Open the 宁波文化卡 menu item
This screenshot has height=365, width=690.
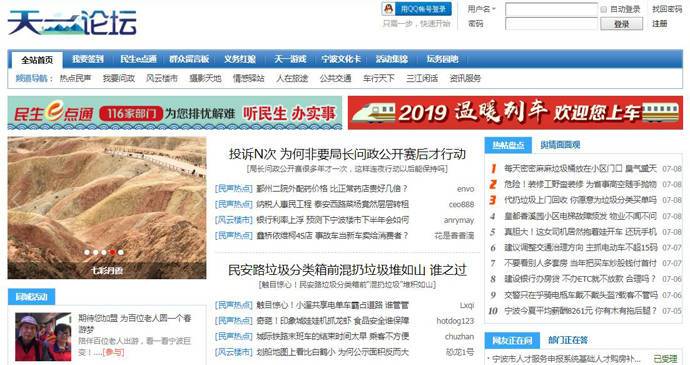341,59
